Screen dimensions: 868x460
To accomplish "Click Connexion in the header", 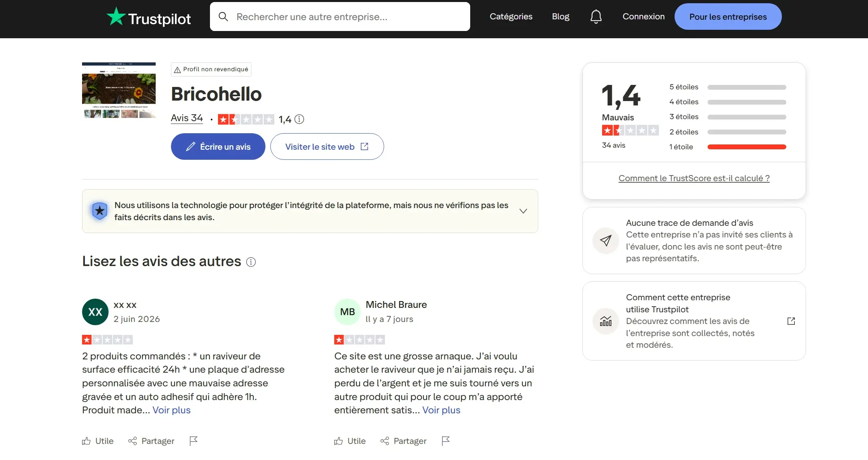I will pos(644,17).
